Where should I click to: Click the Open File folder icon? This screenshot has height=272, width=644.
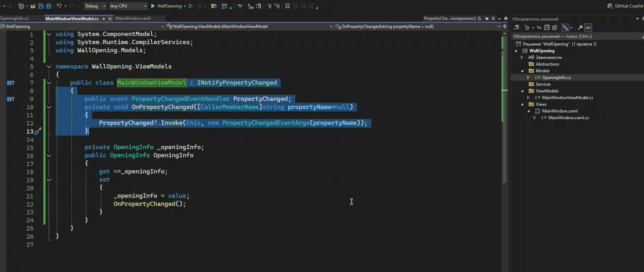point(33,6)
